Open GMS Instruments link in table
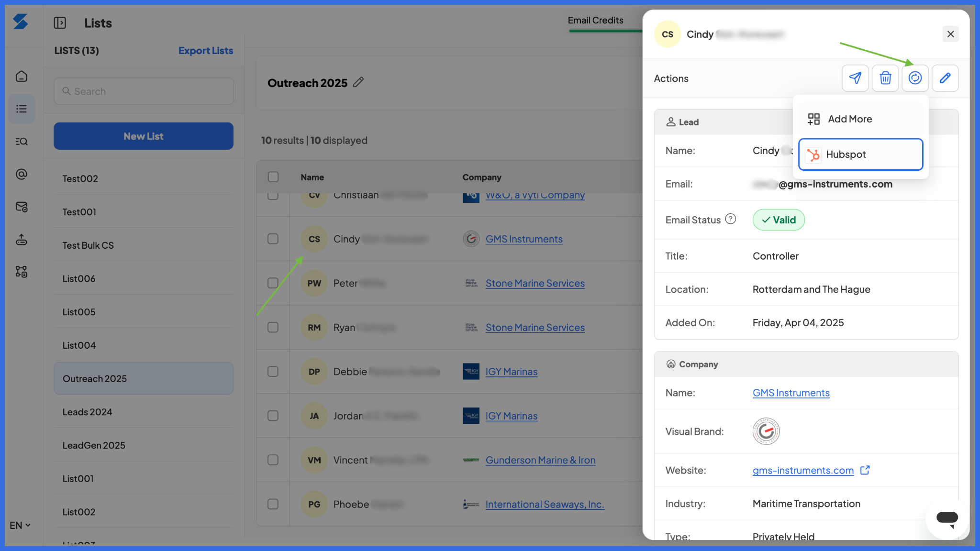This screenshot has width=980, height=551. pos(524,239)
